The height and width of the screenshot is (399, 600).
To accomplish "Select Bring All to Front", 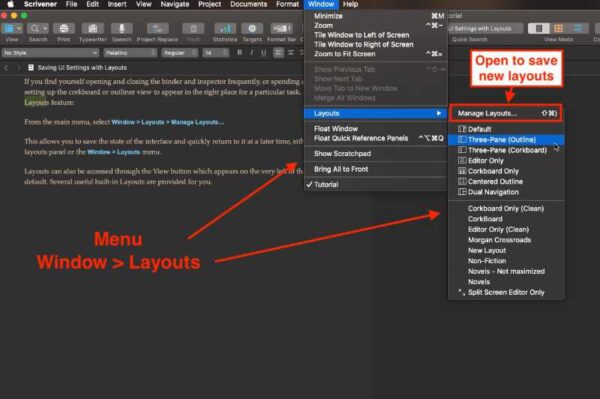I will [x=376, y=169].
